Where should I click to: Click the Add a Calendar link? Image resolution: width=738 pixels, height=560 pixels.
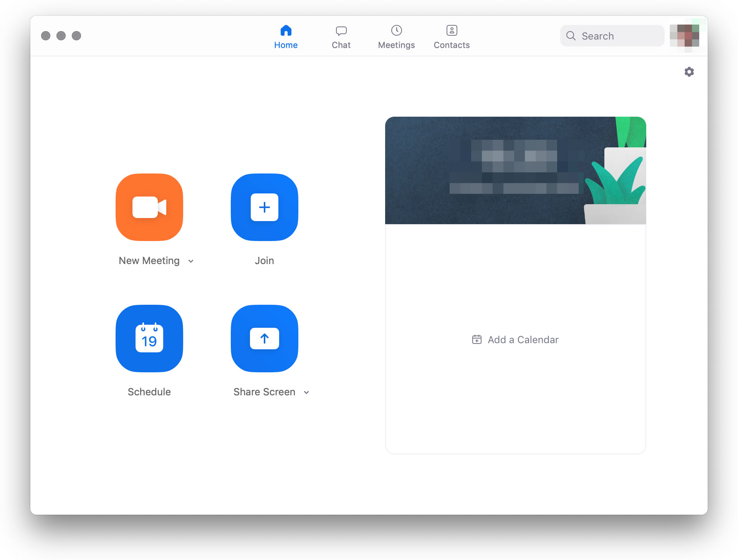(x=515, y=340)
